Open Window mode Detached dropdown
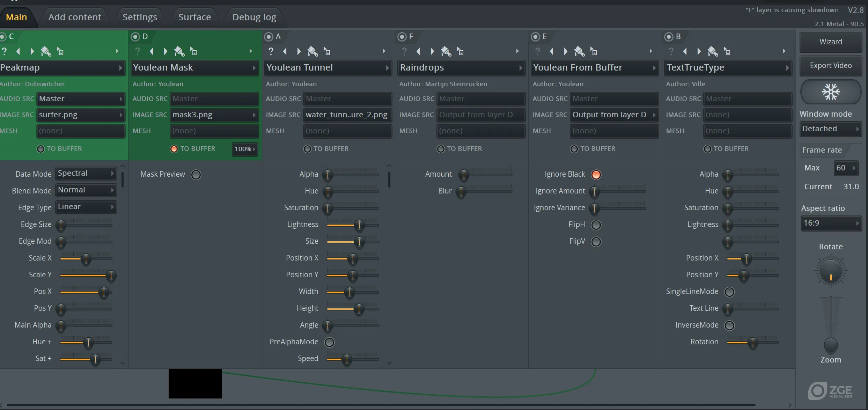Viewport: 868px width, 410px height. pyautogui.click(x=831, y=129)
